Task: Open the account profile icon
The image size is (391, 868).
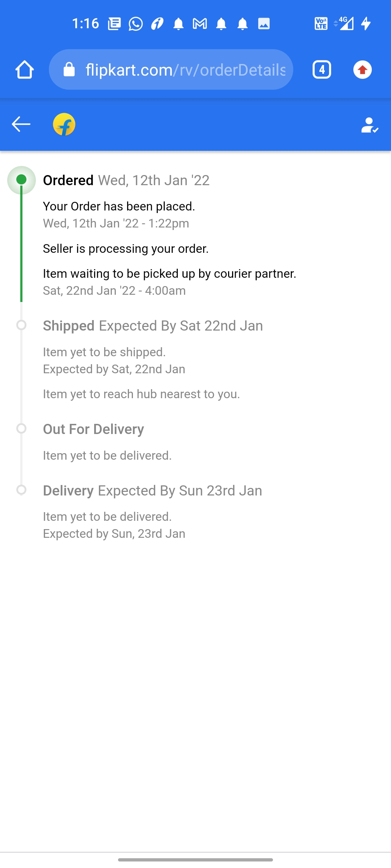Action: 369,125
